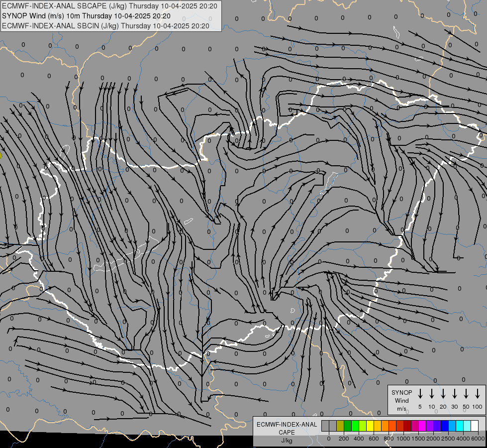This screenshot has width=487, height=448.
Task: Click the 800 value on CAPE scale
Action: click(x=389, y=439)
